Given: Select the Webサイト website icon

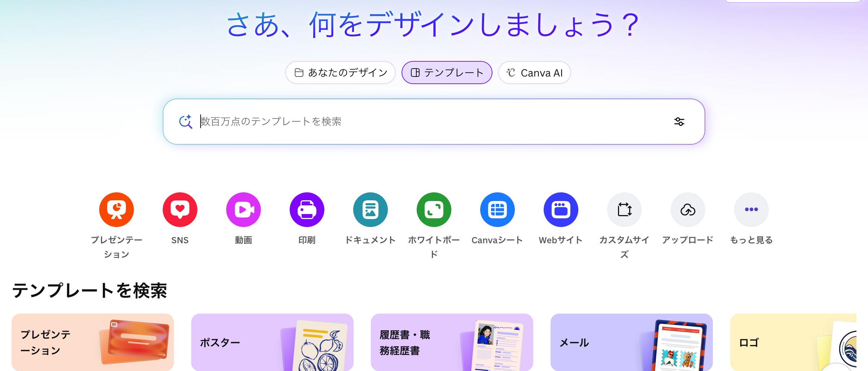Looking at the screenshot, I should pos(561,210).
